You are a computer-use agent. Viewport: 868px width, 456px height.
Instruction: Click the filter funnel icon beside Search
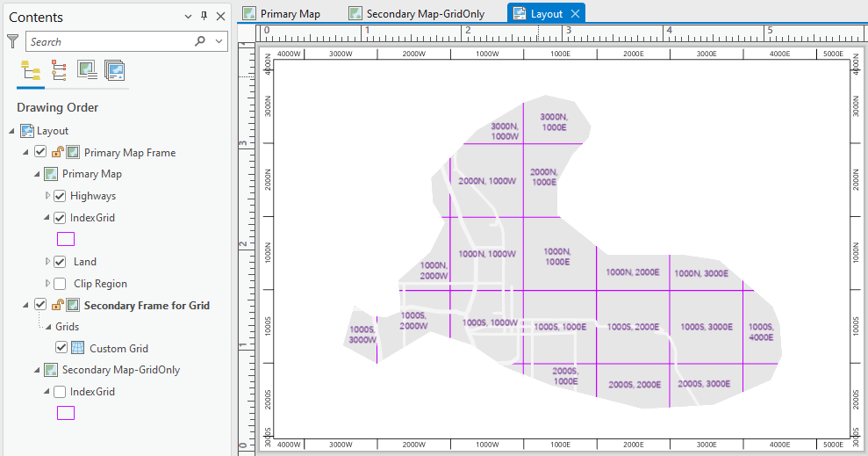pyautogui.click(x=12, y=41)
